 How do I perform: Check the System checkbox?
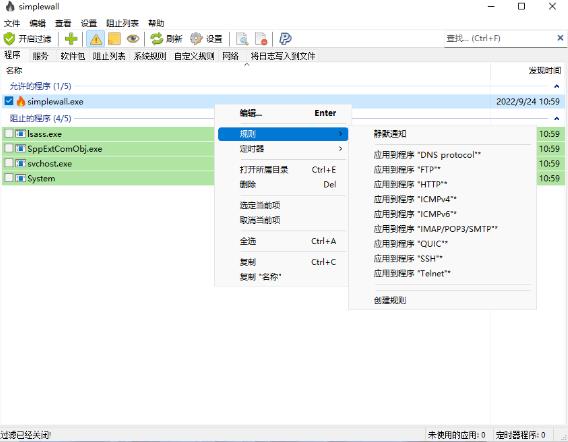point(9,178)
